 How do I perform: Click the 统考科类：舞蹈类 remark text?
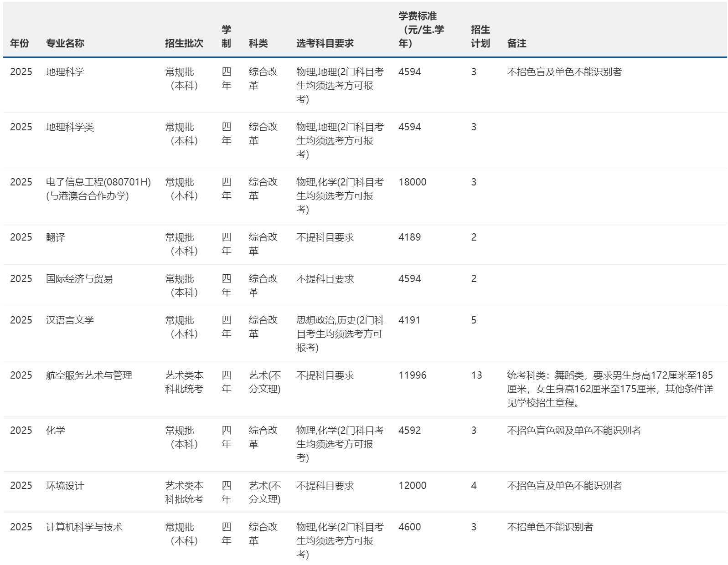[x=610, y=389]
